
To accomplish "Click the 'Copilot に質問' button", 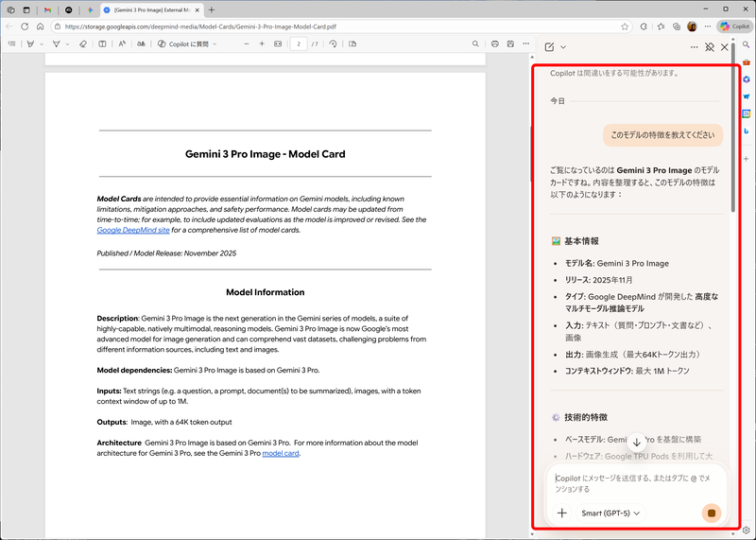I will pos(183,44).
